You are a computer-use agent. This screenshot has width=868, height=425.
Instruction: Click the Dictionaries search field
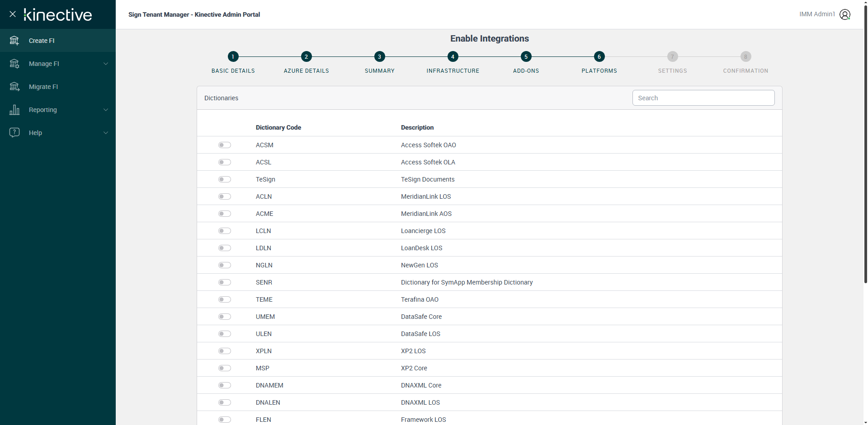[x=703, y=98]
